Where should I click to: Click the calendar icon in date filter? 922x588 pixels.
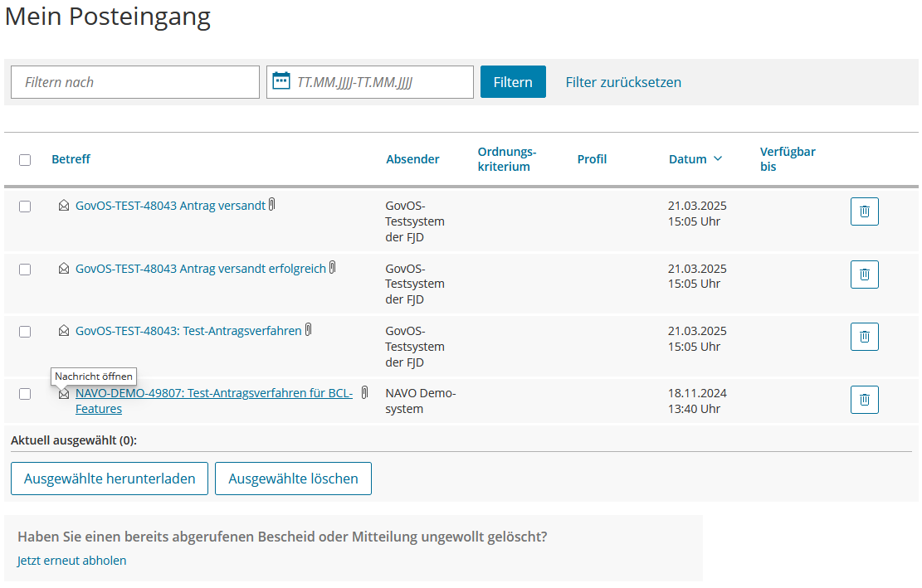tap(281, 81)
